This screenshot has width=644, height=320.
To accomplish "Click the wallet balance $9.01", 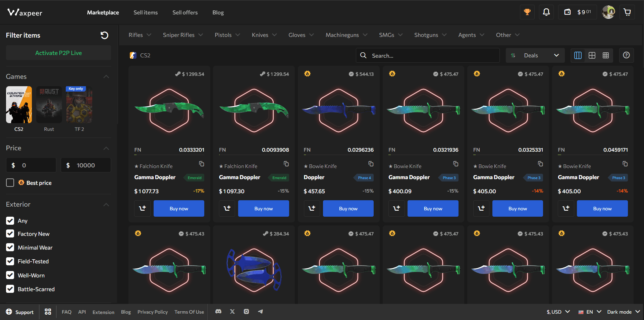I will pos(578,12).
